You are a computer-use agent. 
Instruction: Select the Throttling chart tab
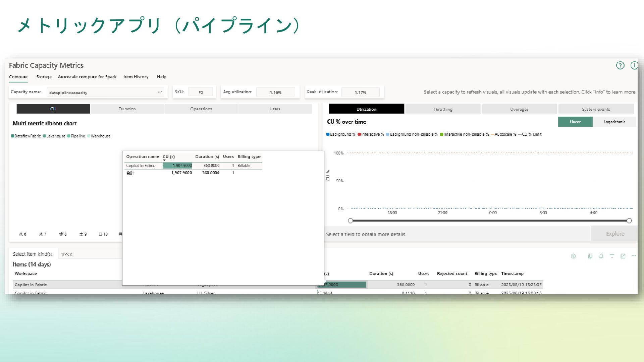pos(443,109)
